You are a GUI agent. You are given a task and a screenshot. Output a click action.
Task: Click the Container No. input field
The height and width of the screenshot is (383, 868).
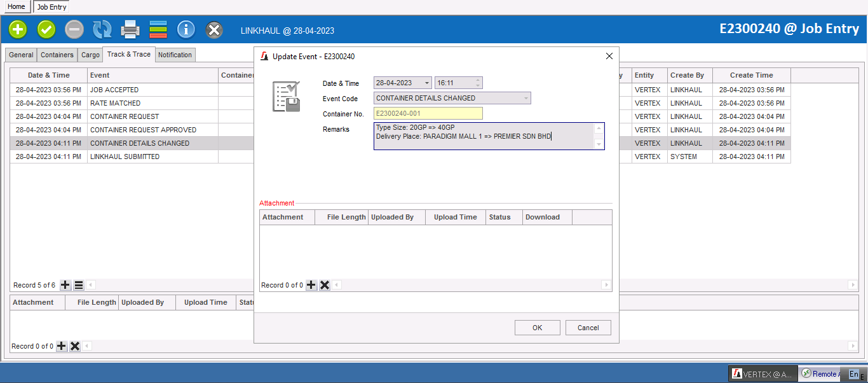[428, 113]
